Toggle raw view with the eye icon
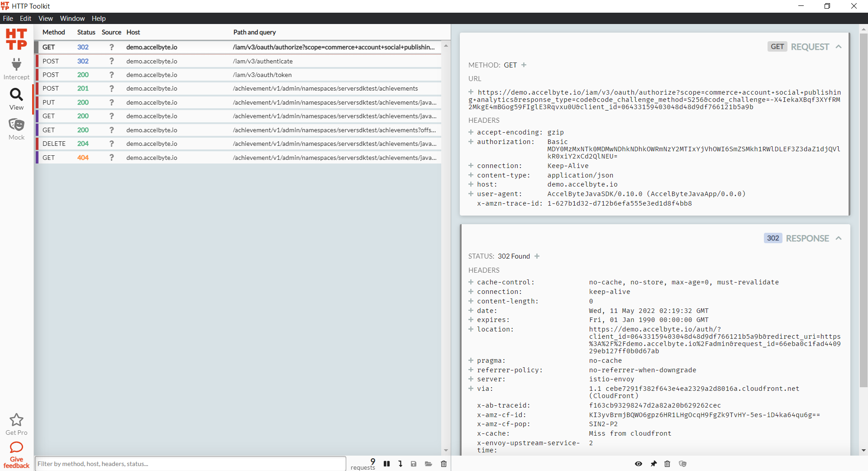Screen dimensions: 868x471 point(638,464)
